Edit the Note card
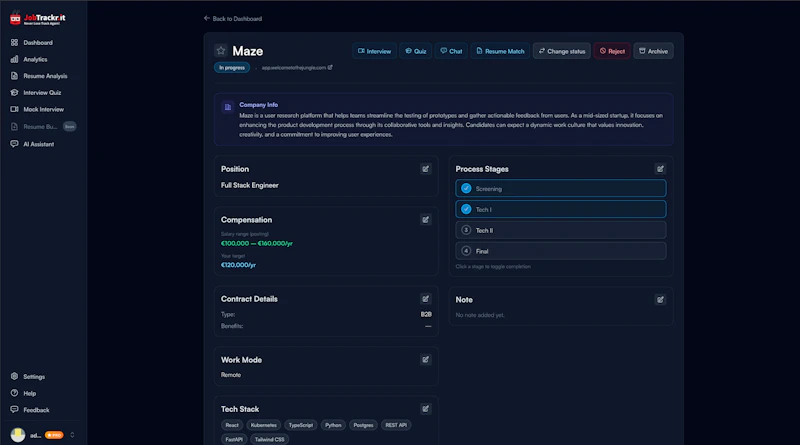The height and width of the screenshot is (445, 800). tap(660, 300)
